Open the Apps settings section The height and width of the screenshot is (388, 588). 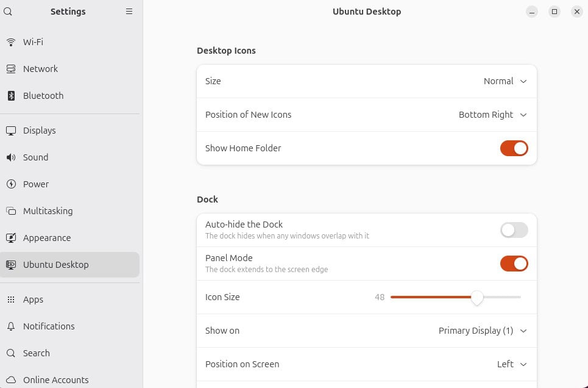click(33, 299)
